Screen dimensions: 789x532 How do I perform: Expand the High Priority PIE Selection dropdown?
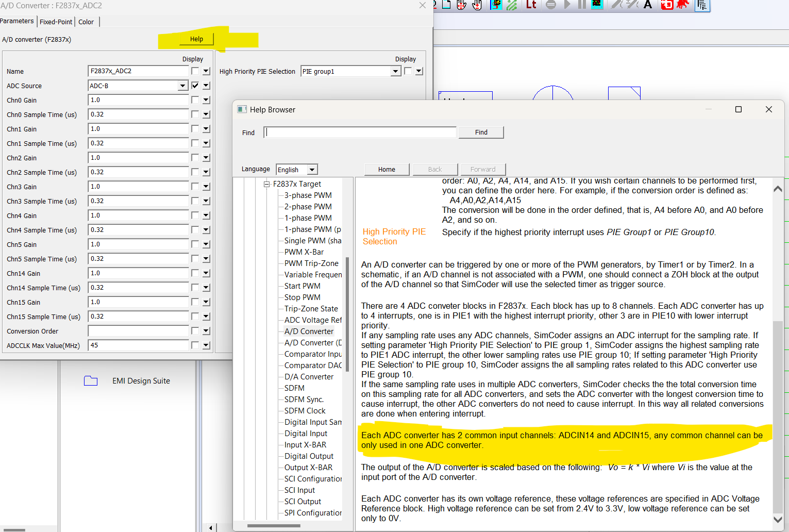pyautogui.click(x=395, y=72)
